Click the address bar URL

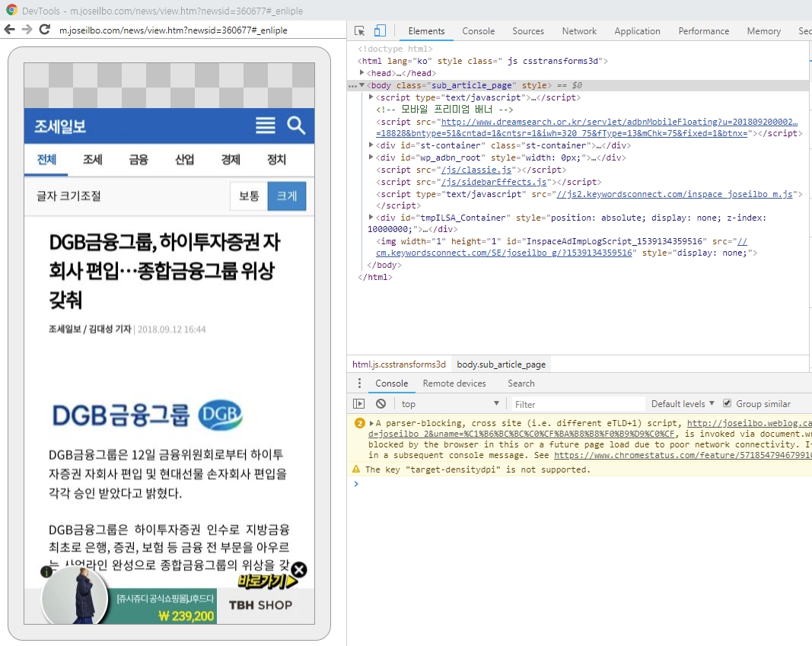(173, 30)
